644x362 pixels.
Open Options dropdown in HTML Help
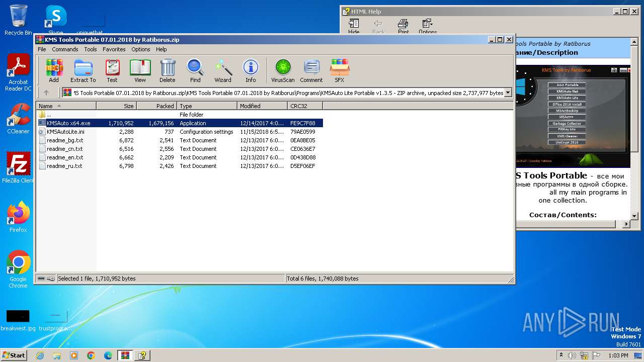[428, 26]
